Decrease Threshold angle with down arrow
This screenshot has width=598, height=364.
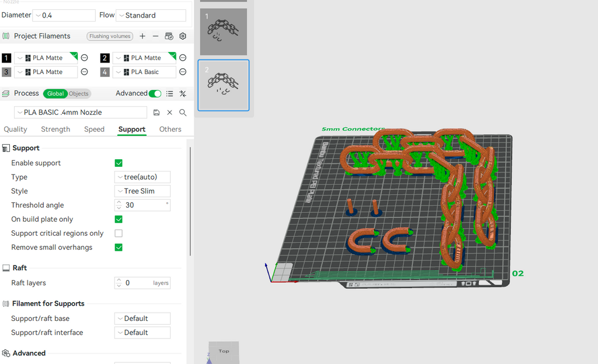click(x=119, y=208)
